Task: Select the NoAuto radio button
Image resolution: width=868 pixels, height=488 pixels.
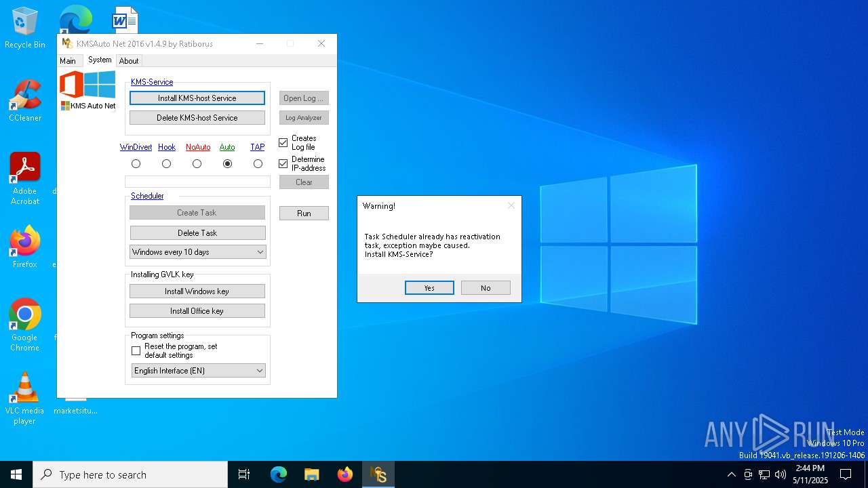Action: tap(197, 163)
